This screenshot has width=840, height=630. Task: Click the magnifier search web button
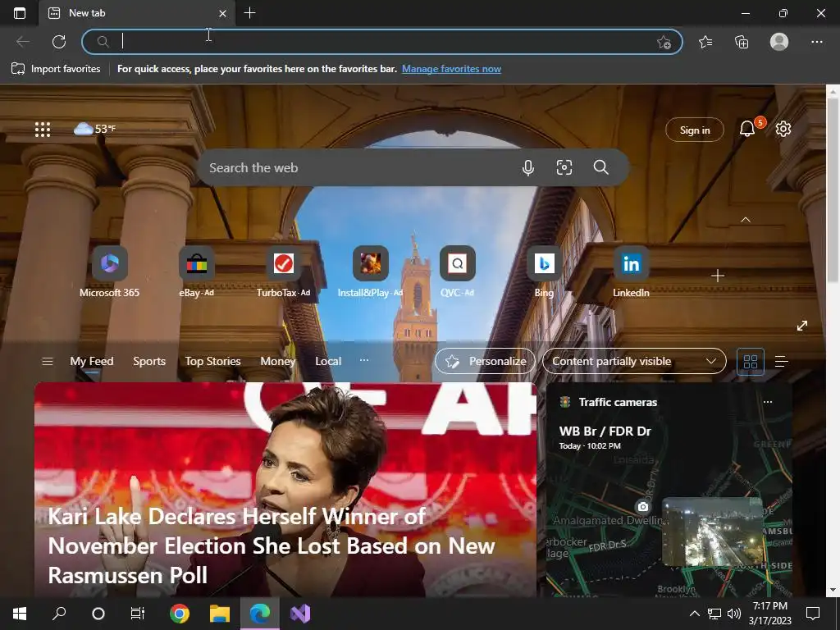click(x=600, y=167)
